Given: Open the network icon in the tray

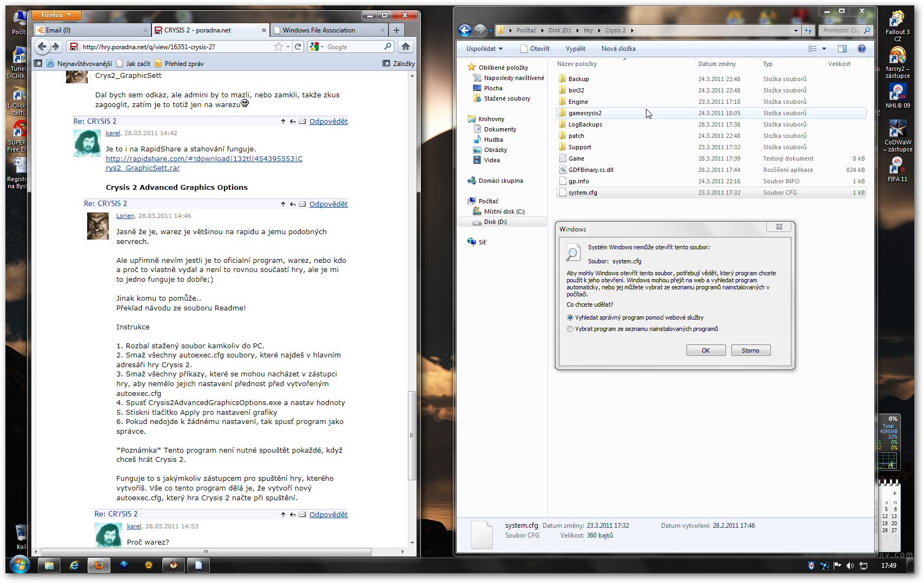Looking at the screenshot, I should click(863, 566).
